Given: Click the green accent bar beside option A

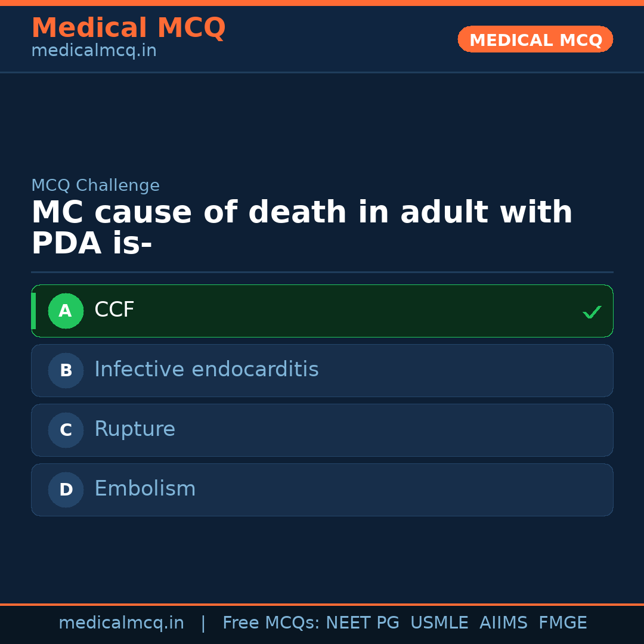Looking at the screenshot, I should 35,311.
